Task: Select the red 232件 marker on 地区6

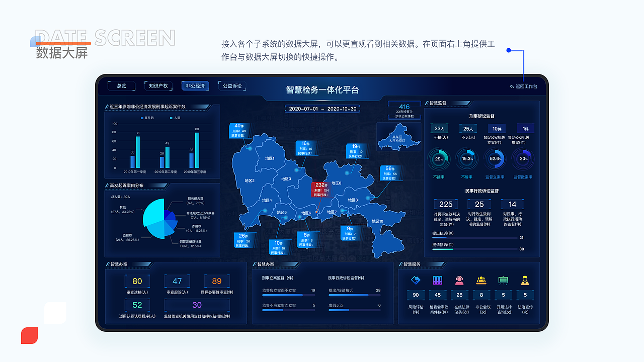Action: point(321,190)
